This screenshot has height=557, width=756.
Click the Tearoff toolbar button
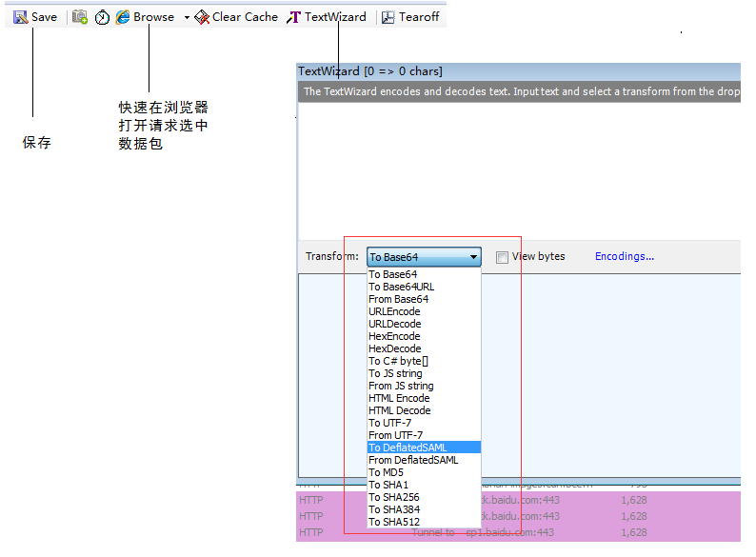click(x=410, y=17)
